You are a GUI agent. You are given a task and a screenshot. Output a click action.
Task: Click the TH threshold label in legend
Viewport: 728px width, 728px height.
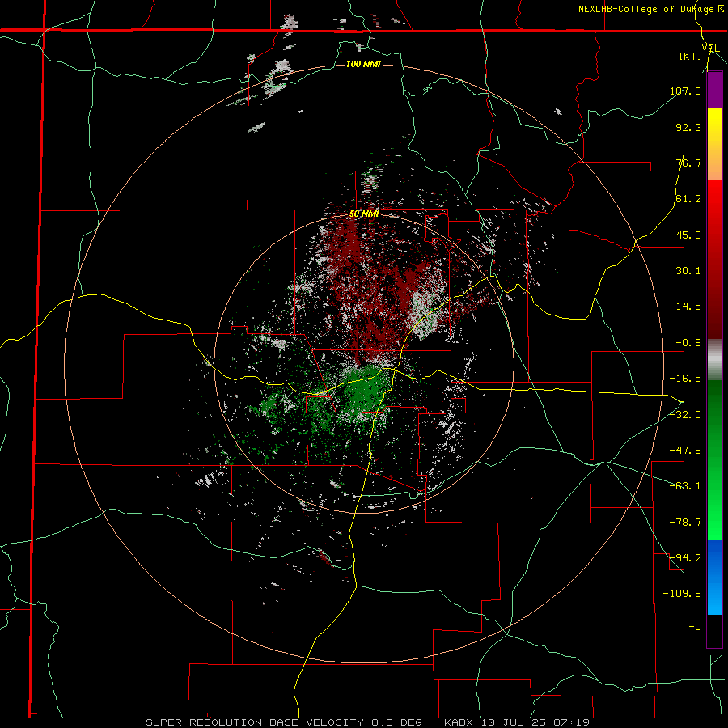click(x=695, y=629)
